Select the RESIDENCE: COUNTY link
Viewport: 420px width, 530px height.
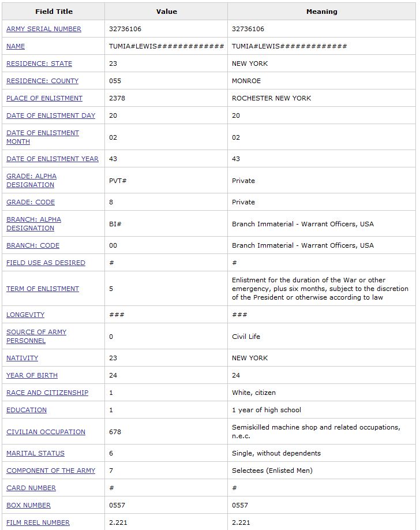click(x=42, y=81)
